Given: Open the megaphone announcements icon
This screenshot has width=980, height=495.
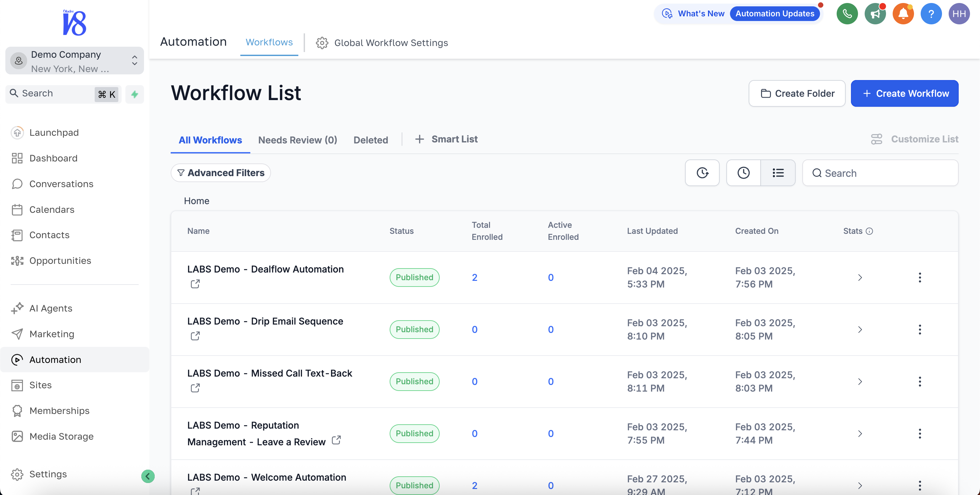Looking at the screenshot, I should click(x=875, y=14).
